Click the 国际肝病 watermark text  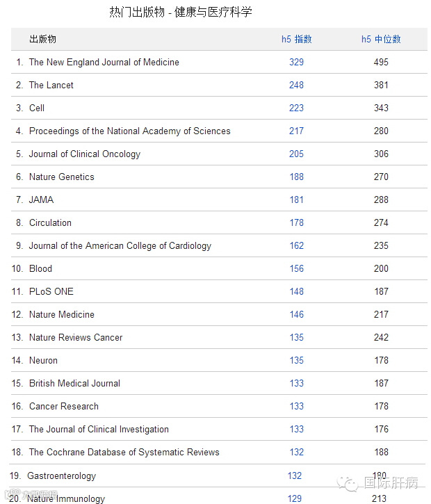(391, 484)
